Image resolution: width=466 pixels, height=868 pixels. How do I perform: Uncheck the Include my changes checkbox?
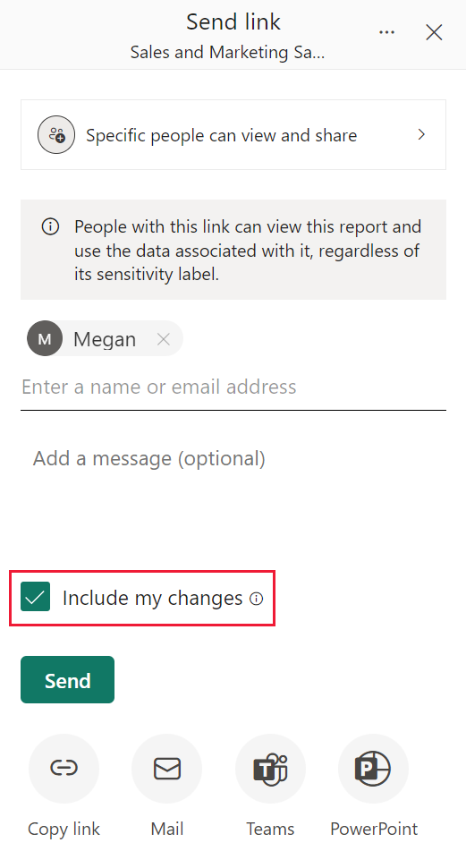tap(36, 597)
